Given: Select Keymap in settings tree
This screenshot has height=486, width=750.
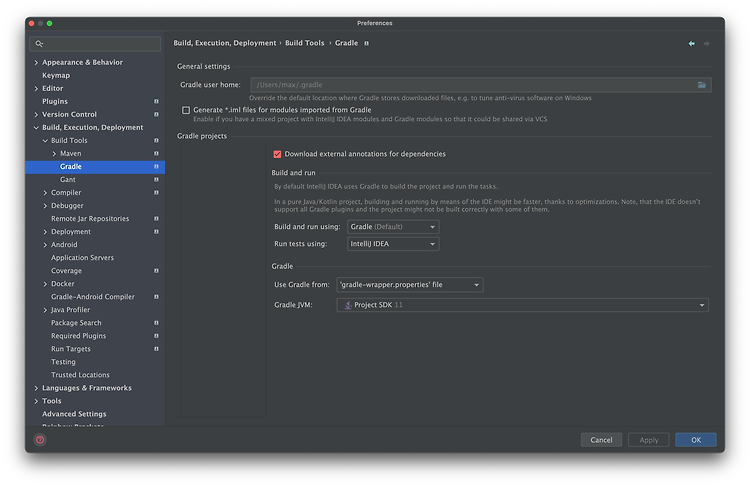Looking at the screenshot, I should click(56, 76).
